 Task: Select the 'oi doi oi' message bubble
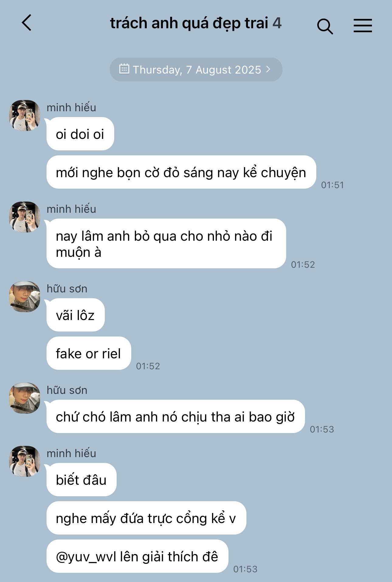80,134
